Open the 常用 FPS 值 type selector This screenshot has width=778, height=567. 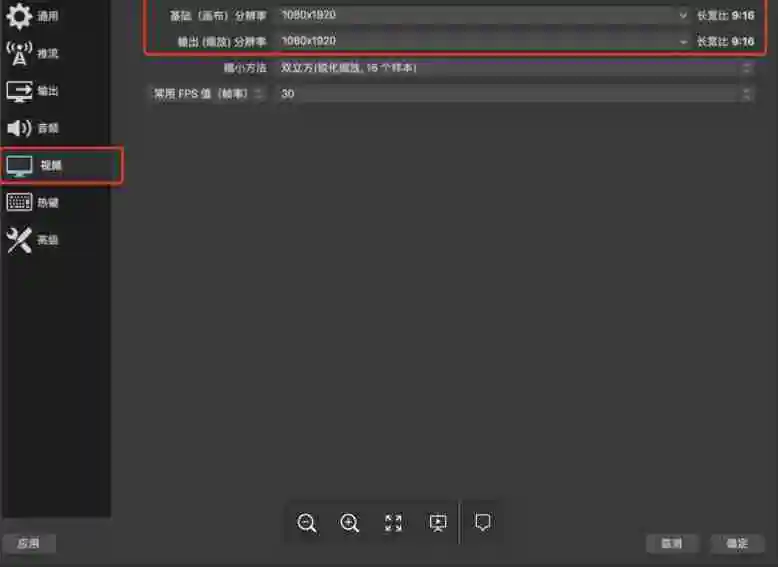pyautogui.click(x=207, y=93)
